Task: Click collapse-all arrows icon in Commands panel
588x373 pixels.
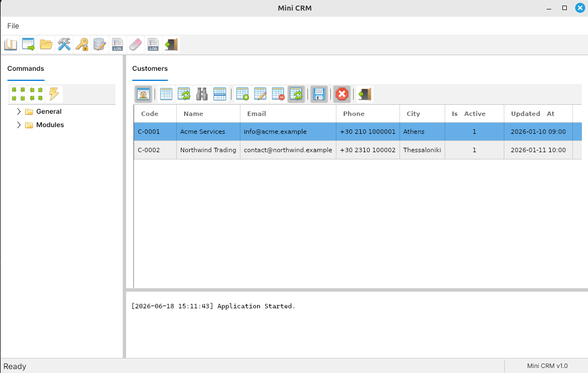Action: click(36, 94)
